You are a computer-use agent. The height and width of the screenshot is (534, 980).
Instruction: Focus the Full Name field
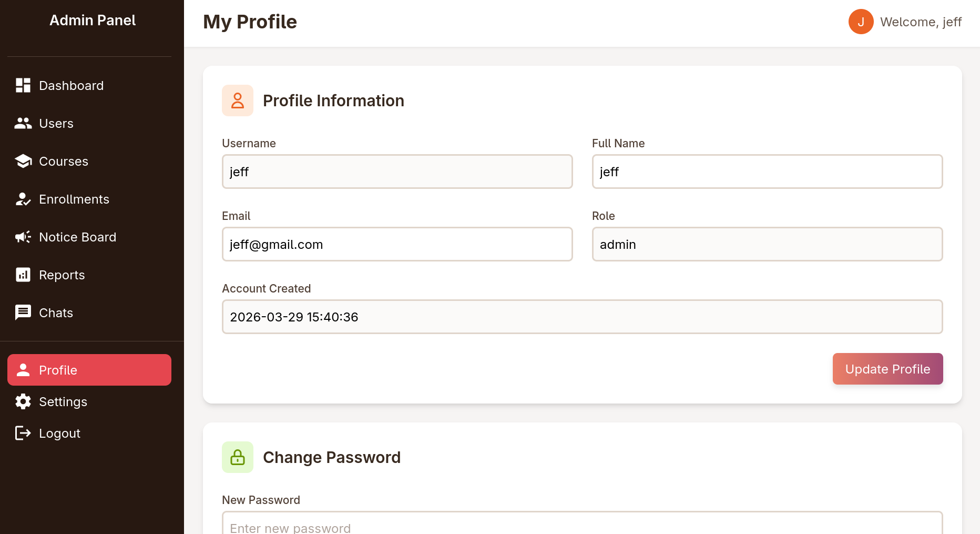pos(767,172)
